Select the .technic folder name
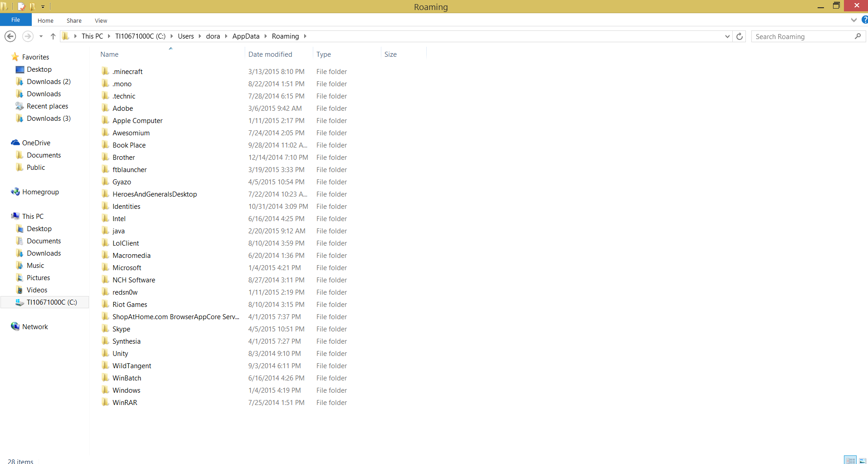 (124, 96)
